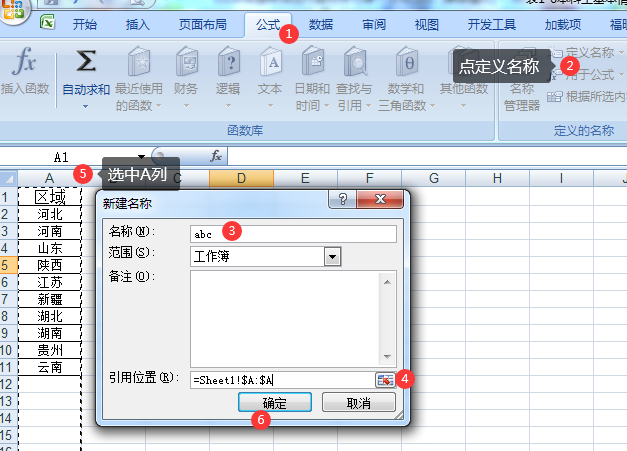This screenshot has height=451, width=627.
Task: Switch to the Data (数据) ribbon tab
Action: 321,24
